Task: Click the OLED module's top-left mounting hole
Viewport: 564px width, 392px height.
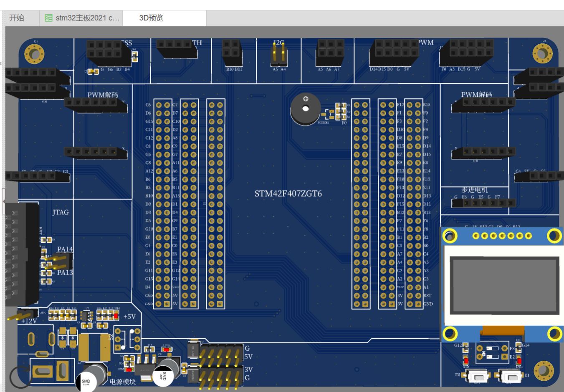Action: pyautogui.click(x=450, y=236)
